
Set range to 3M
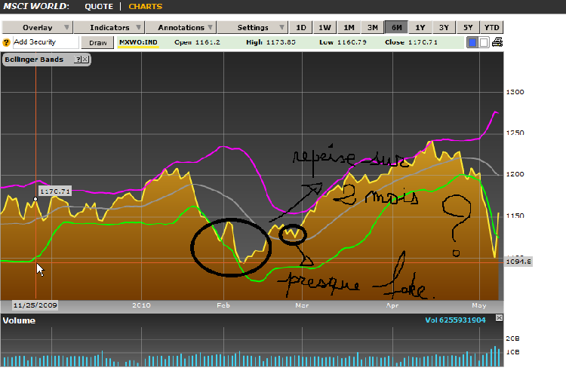point(373,27)
